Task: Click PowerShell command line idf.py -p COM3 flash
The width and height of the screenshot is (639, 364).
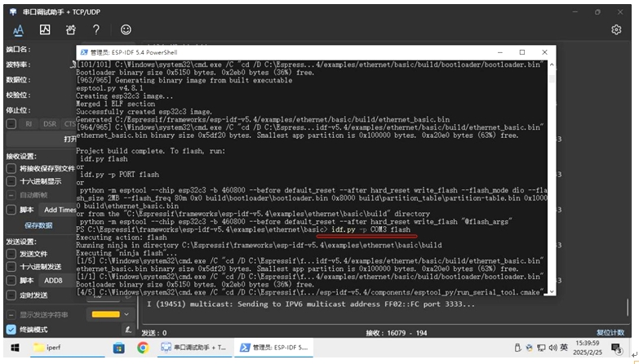Action: pos(371,229)
